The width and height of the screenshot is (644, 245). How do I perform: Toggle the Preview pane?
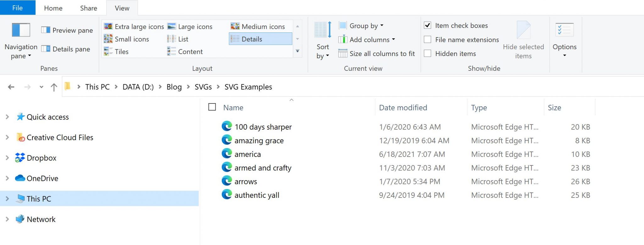(x=67, y=30)
